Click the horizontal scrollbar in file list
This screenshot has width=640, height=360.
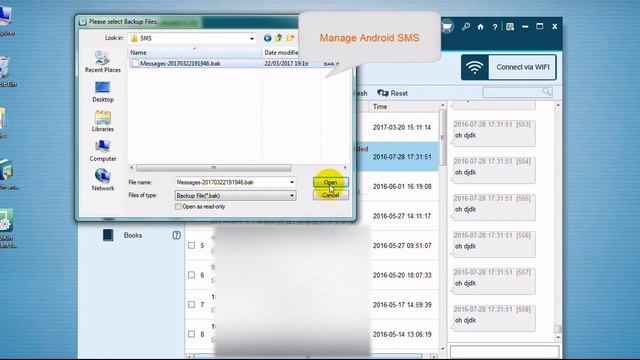click(213, 168)
